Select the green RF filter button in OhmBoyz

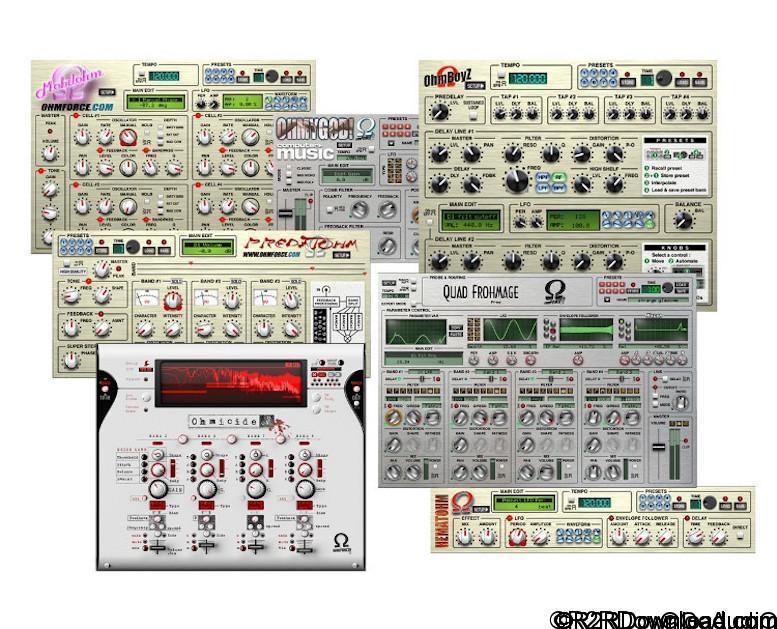tap(558, 177)
